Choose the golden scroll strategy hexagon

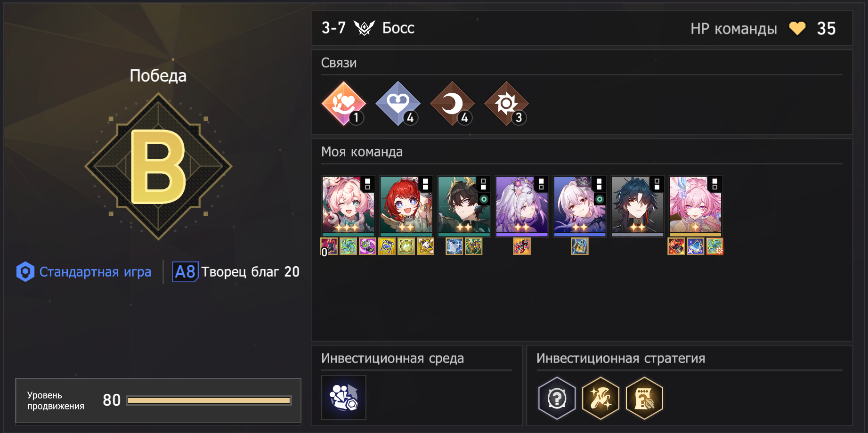pyautogui.click(x=644, y=398)
